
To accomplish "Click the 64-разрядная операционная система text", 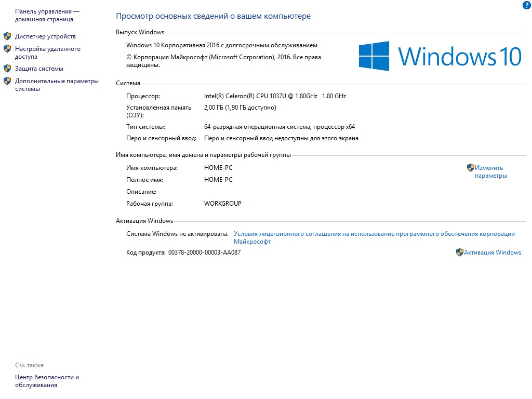I will click(x=280, y=127).
